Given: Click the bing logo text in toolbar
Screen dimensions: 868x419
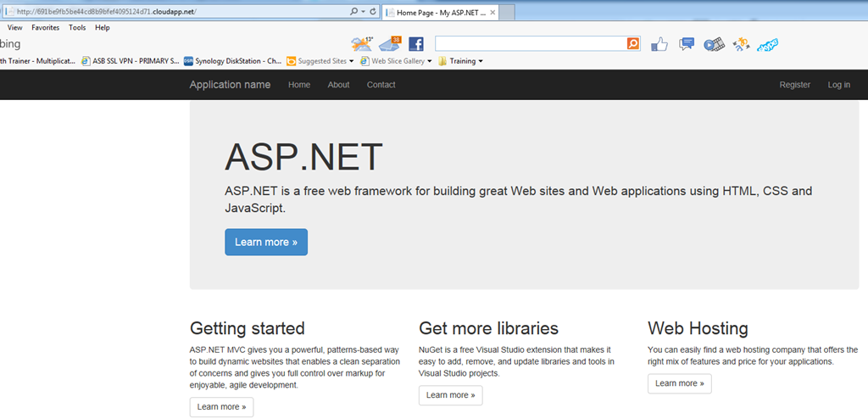Looking at the screenshot, I should coord(10,44).
